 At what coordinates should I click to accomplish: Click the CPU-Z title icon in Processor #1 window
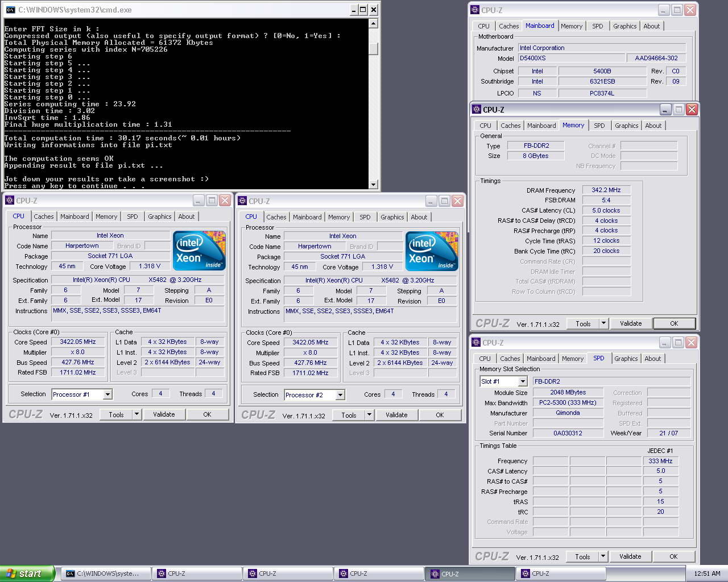click(x=10, y=200)
